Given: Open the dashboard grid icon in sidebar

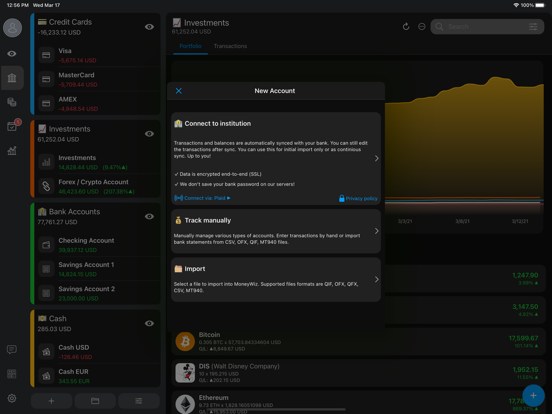Looking at the screenshot, I should pyautogui.click(x=12, y=374).
